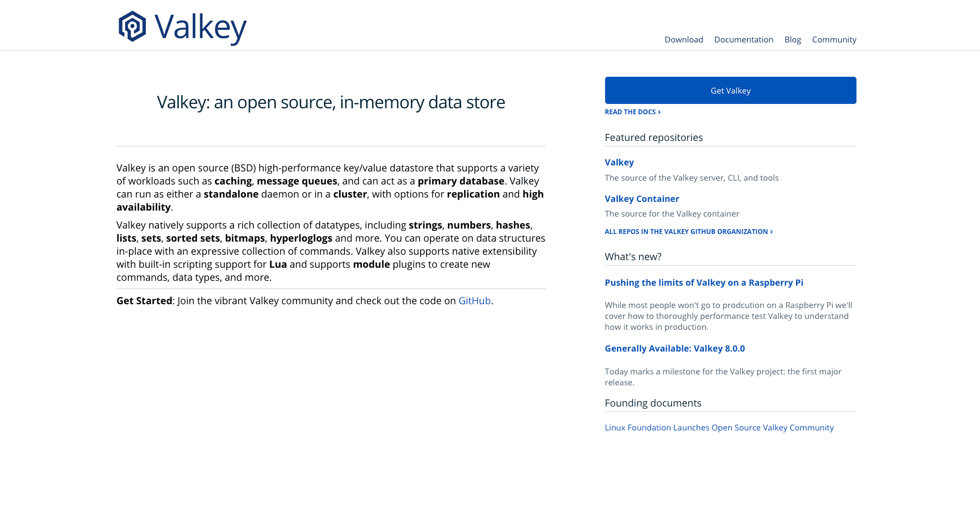Screen dimensions: 980x517
Task: Go to Documentation in the top navigation
Action: coord(743,40)
